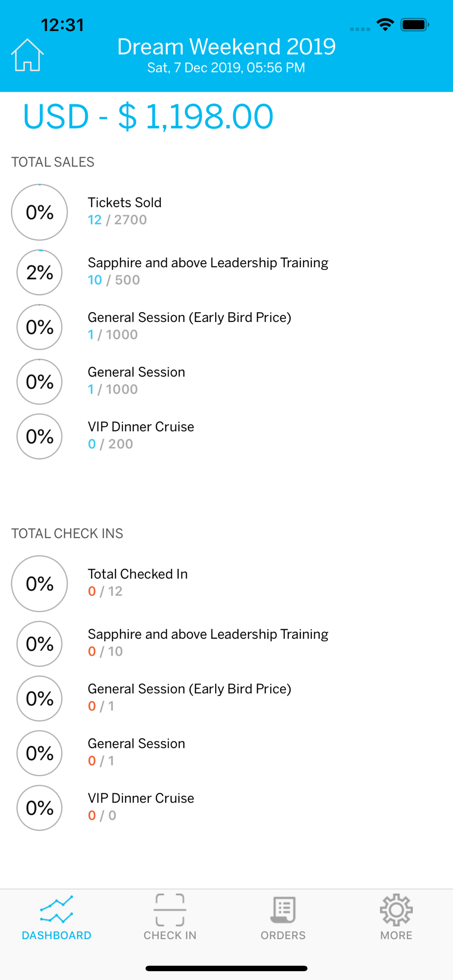Switch to the DASHBOARD tab label
Image resolution: width=453 pixels, height=980 pixels.
[x=56, y=935]
